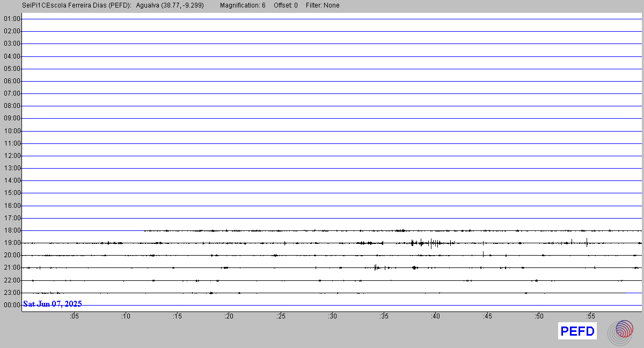Screen dimensions: 644x348
Task: Select the 06:00 hour label
Action: point(12,81)
